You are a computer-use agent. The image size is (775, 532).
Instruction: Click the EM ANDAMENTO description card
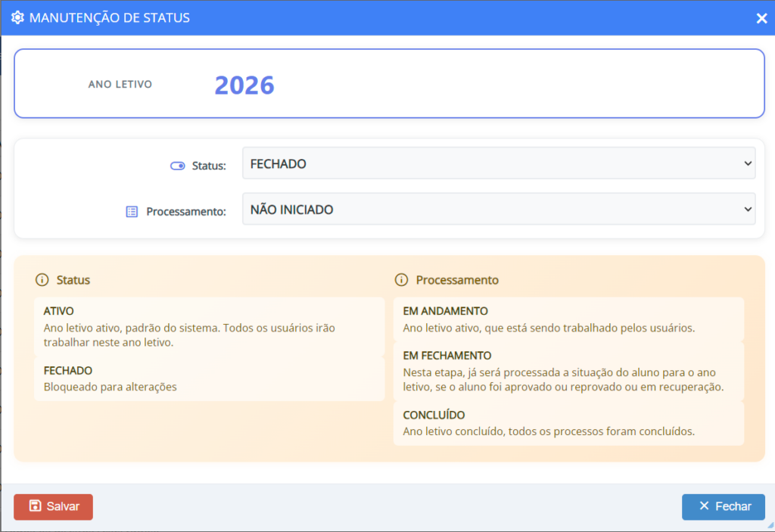click(568, 319)
